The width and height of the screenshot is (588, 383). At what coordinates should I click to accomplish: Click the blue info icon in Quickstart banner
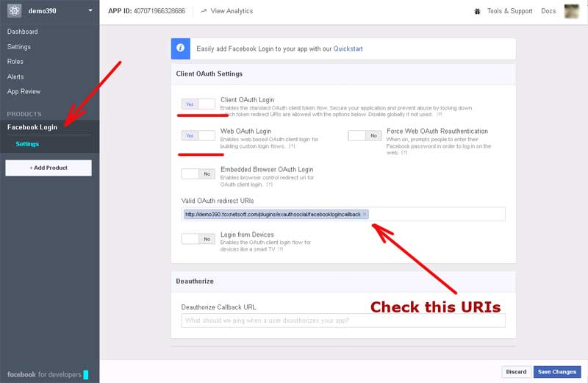[180, 49]
